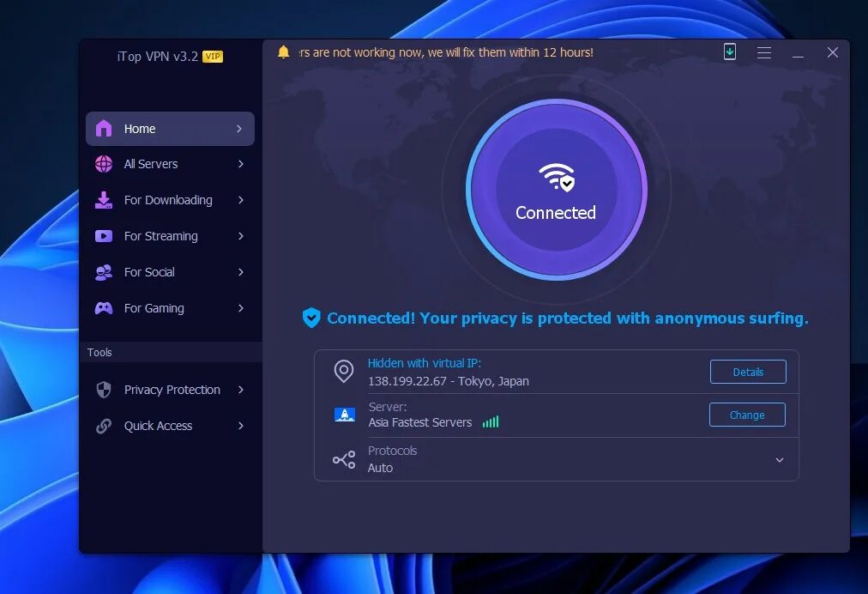868x594 pixels.
Task: Expand For Gaming chevron arrow
Action: tap(241, 308)
